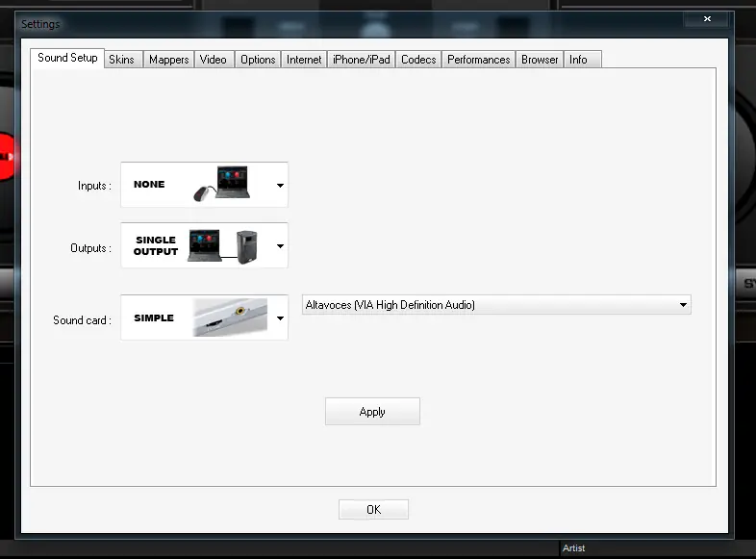Click the SIMPLE sound card jack image
The image size is (756, 559).
[230, 318]
